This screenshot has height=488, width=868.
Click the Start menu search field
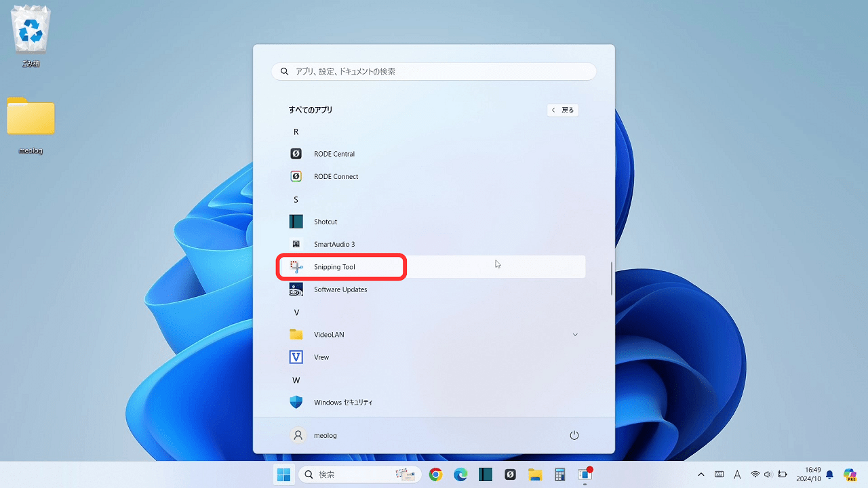pos(434,71)
